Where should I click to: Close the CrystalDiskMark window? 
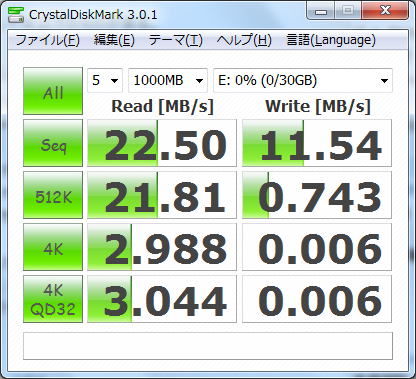[x=385, y=11]
